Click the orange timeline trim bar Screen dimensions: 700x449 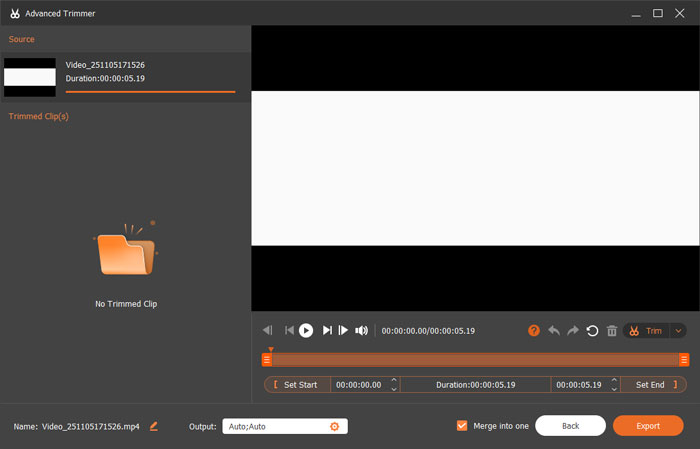[475, 359]
